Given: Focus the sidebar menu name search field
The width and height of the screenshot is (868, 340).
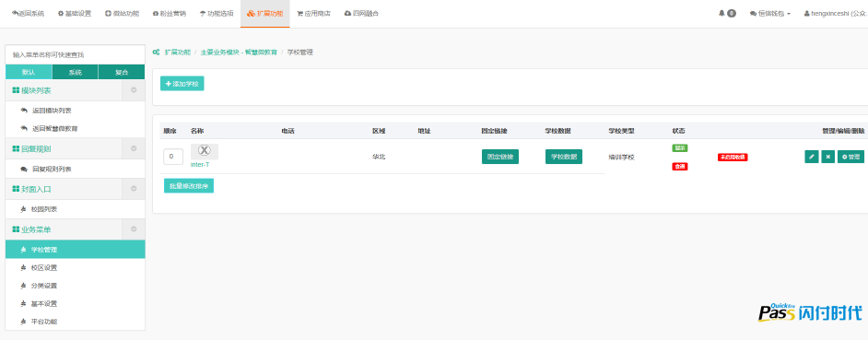Looking at the screenshot, I should tap(75, 54).
